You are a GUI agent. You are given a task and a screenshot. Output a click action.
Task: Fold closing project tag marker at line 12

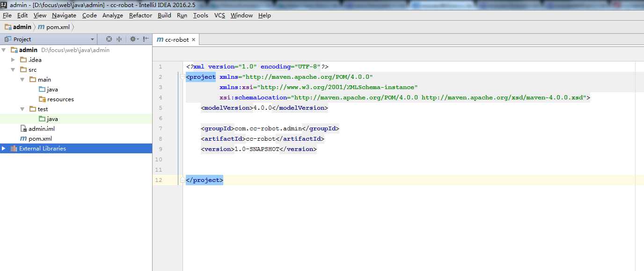[182, 180]
